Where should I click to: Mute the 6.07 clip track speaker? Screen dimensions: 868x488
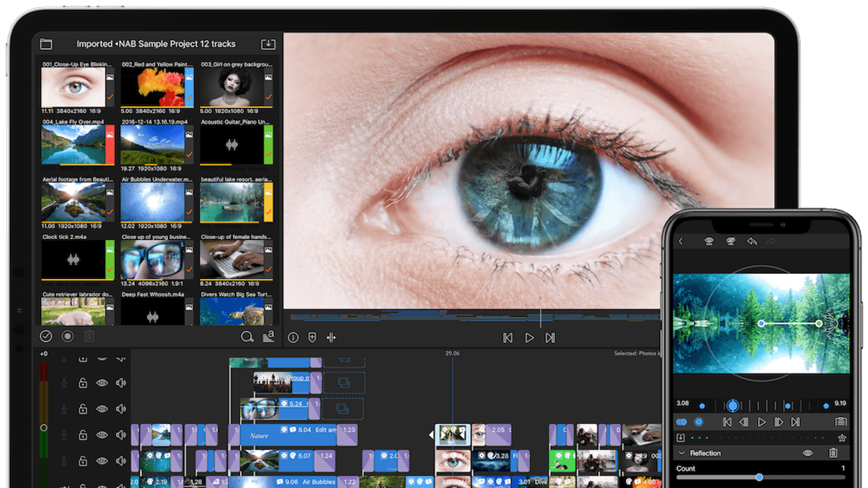pos(121,461)
